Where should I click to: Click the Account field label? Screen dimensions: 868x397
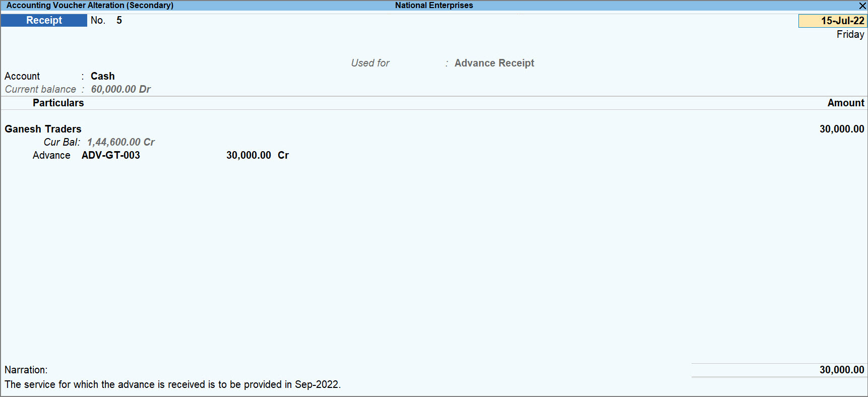(x=22, y=76)
